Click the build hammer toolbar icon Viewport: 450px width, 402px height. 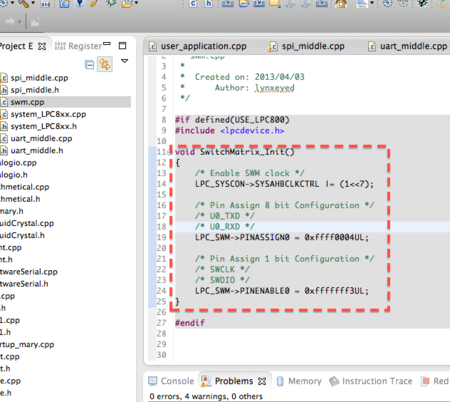[23, 3]
